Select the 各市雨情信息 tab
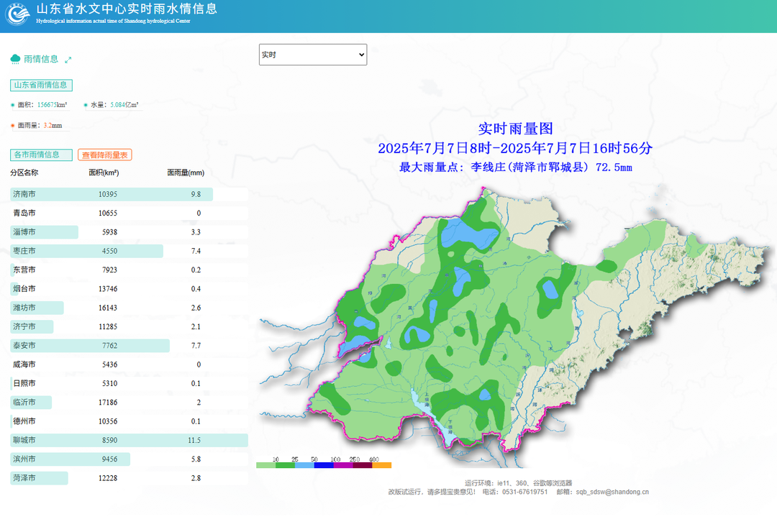 click(41, 155)
